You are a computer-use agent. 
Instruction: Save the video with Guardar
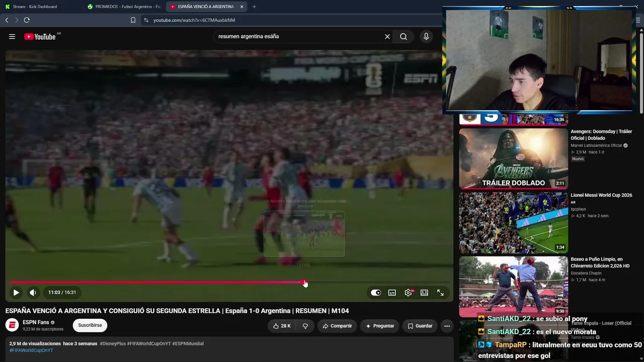(x=420, y=326)
